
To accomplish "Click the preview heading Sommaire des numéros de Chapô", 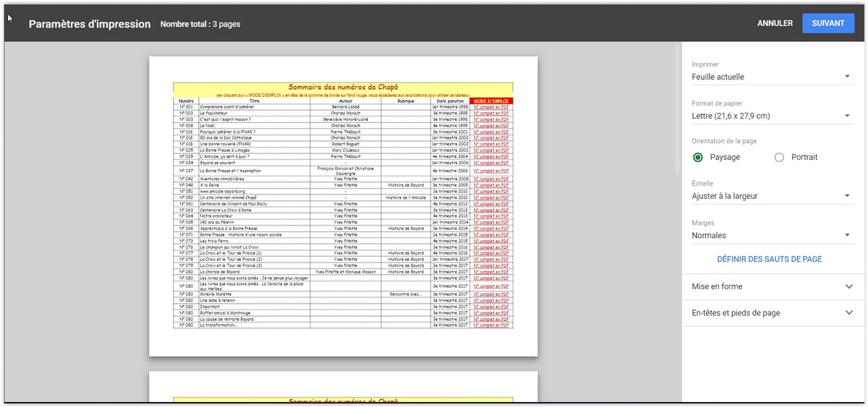I will click(x=344, y=87).
